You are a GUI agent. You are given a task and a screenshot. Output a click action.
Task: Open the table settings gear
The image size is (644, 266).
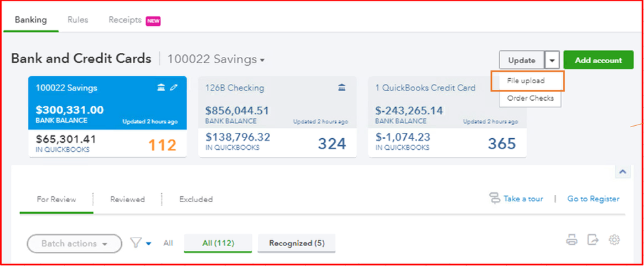pyautogui.click(x=614, y=240)
